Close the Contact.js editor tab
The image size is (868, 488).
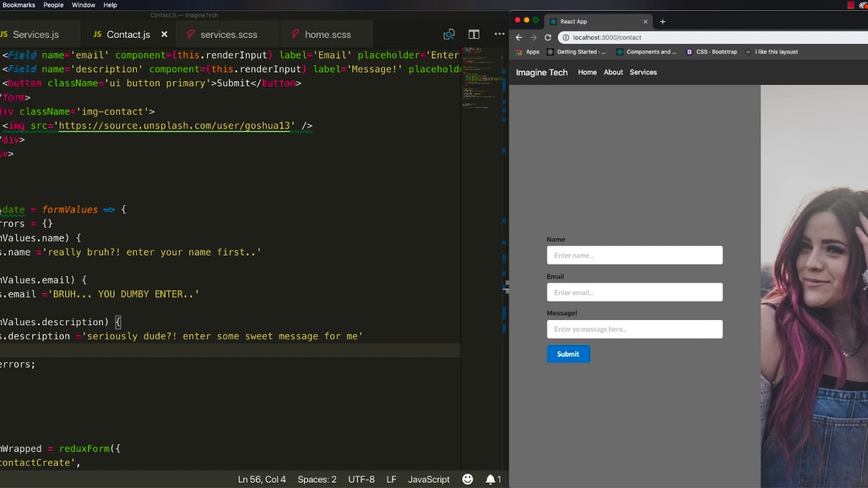point(164,35)
